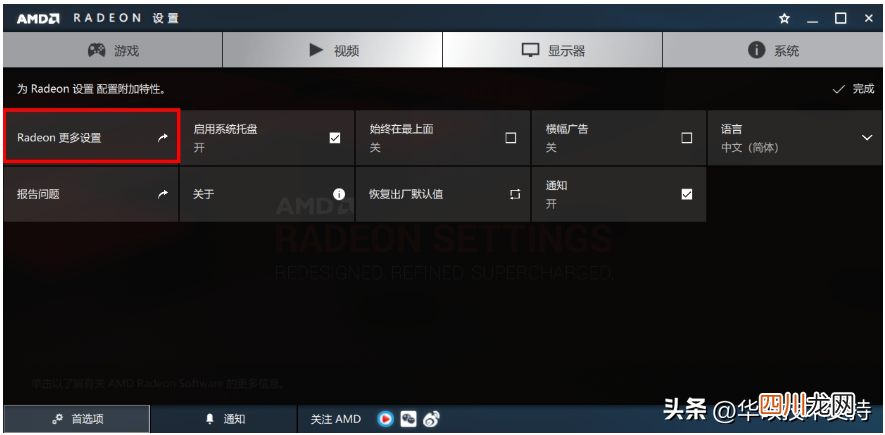Click the 关注 AMD label
The image size is (885, 435).
tap(335, 419)
